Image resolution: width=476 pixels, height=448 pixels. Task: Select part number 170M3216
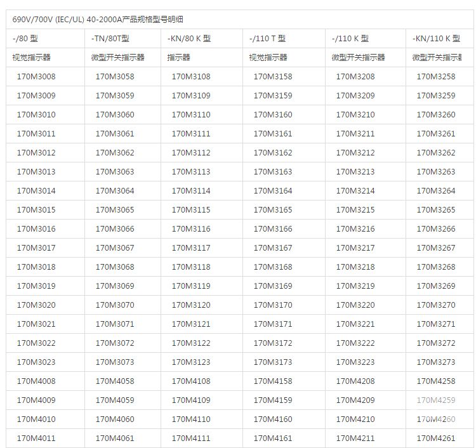[355, 229]
